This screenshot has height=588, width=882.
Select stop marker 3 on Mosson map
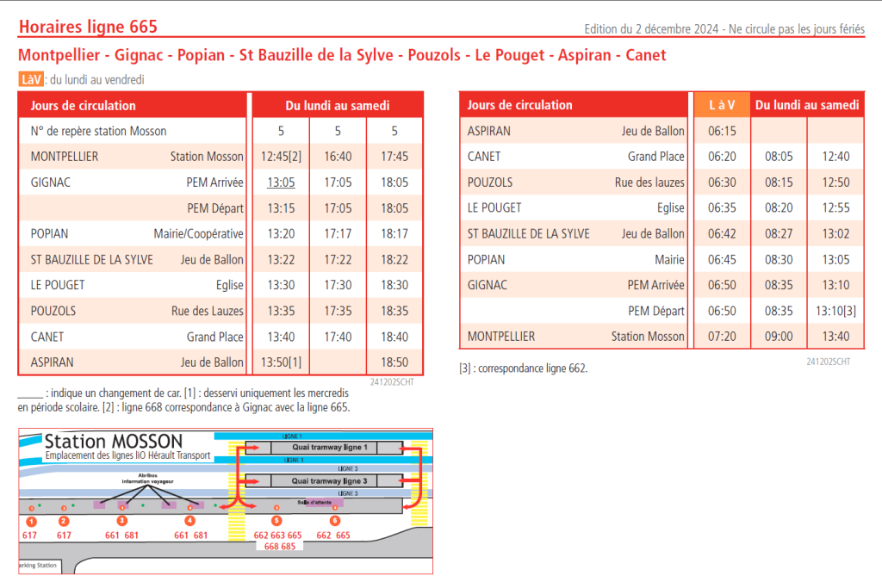(122, 521)
